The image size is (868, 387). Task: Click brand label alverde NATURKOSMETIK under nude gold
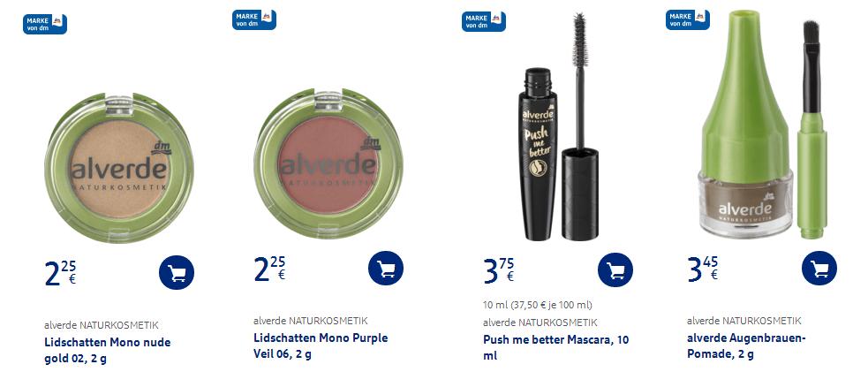(102, 325)
